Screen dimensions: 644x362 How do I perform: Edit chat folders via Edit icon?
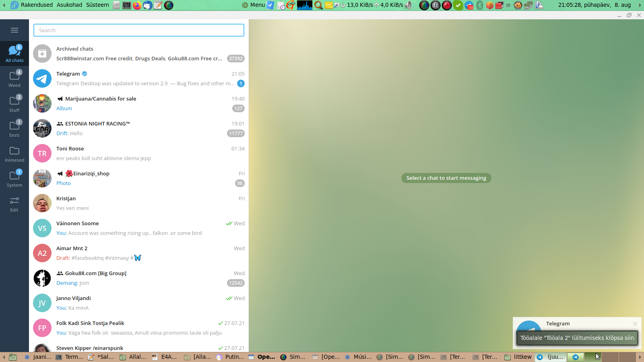pyautogui.click(x=14, y=204)
